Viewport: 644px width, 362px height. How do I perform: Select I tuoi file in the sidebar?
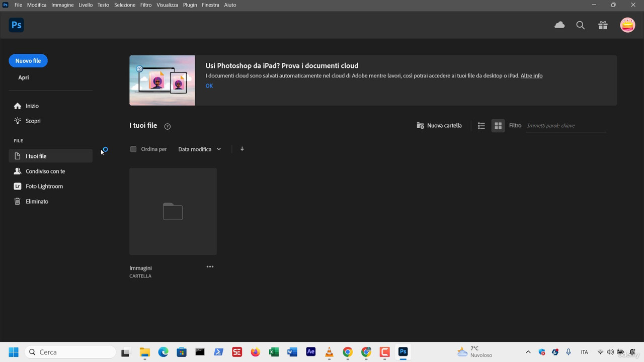[x=50, y=156]
